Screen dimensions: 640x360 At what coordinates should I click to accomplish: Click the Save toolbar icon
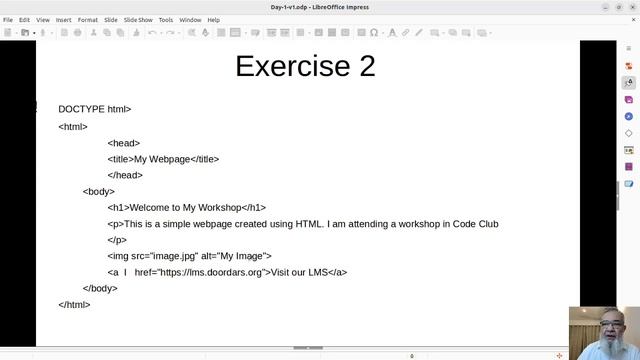43,33
